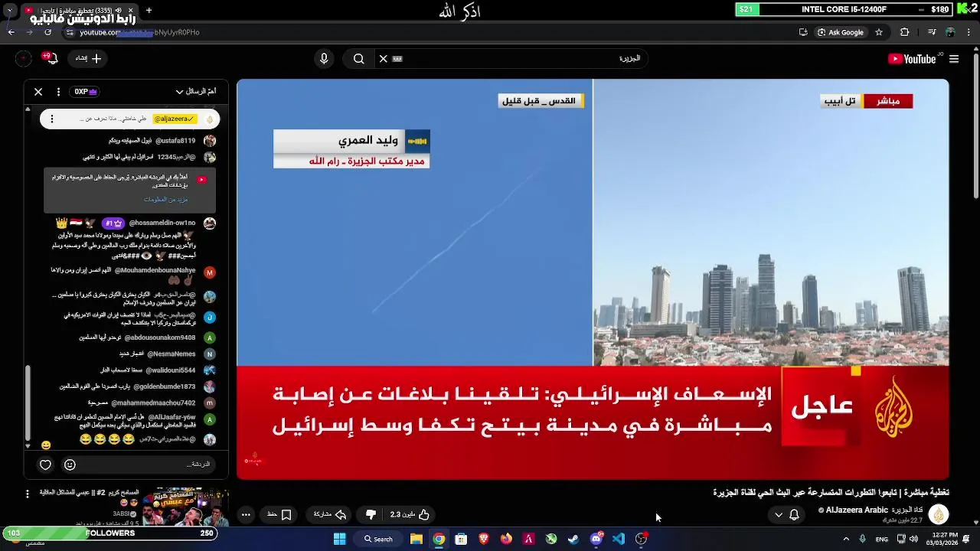This screenshot has width=980, height=551.
Task: Open YouTube notifications bell with +9 badge
Action: (51, 59)
